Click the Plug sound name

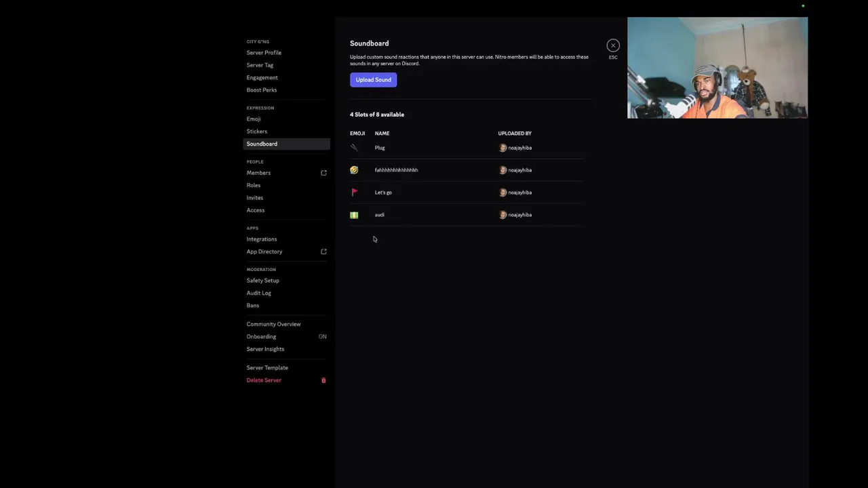380,148
